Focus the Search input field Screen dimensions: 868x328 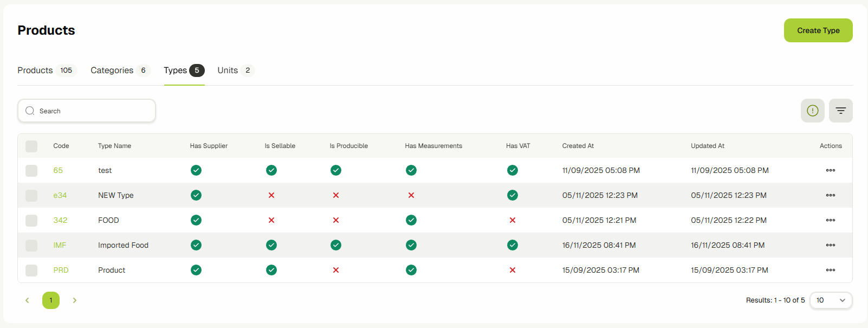(92, 111)
